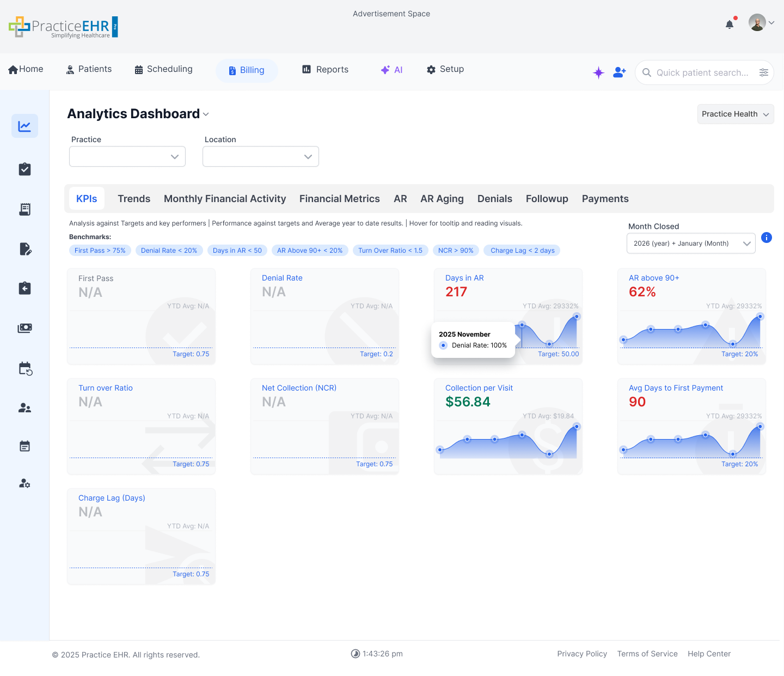
Task: Open the Month Closed year selector
Action: pos(690,243)
